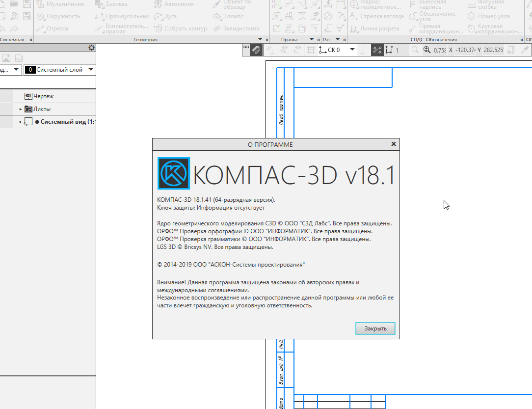Expand the Раз... panel arrow

click(338, 39)
